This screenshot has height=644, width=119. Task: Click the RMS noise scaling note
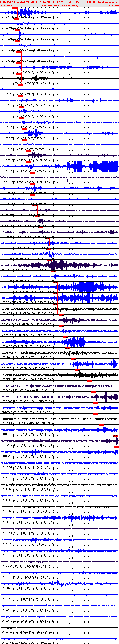point(59,5)
